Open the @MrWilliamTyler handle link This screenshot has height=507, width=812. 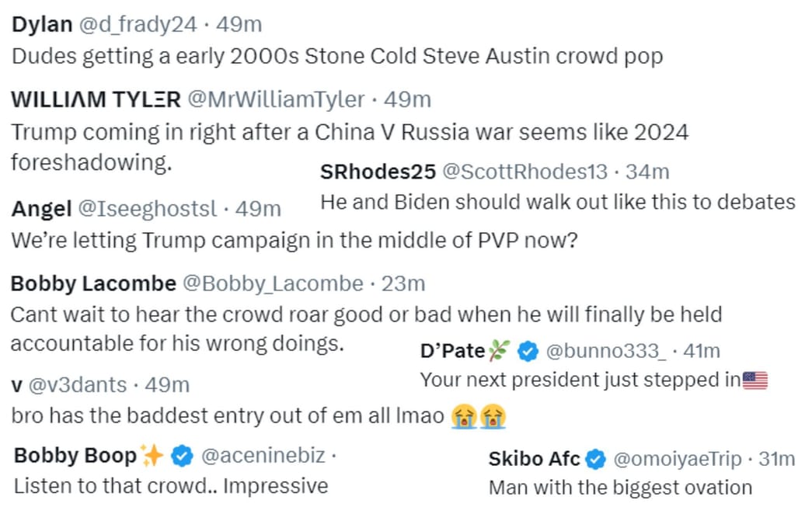[x=276, y=99]
